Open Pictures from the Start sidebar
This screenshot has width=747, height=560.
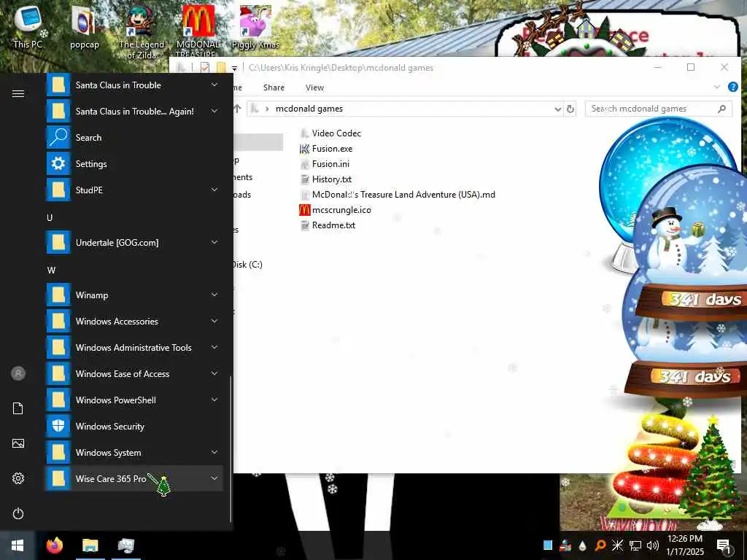pyautogui.click(x=18, y=444)
